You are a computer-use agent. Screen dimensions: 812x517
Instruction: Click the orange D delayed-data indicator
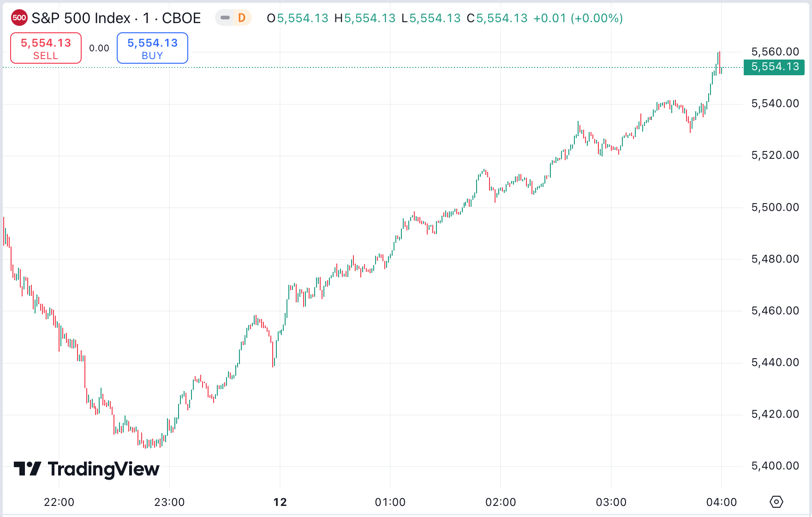[x=242, y=18]
